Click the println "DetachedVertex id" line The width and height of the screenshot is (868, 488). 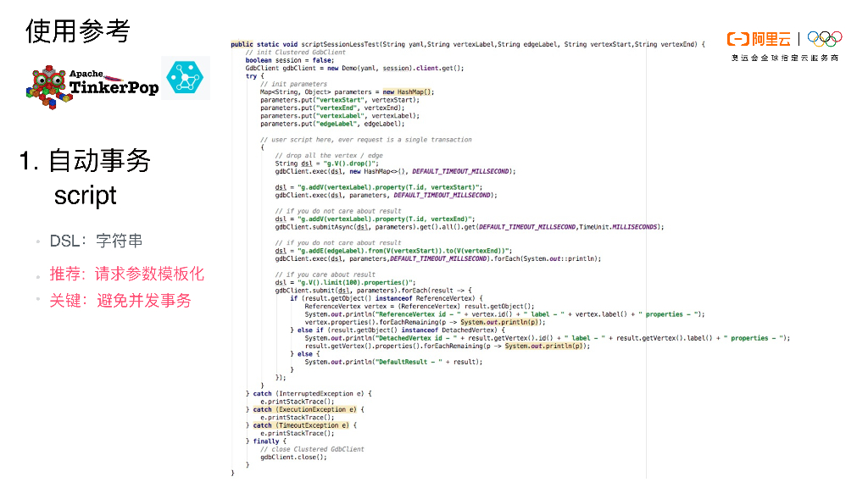click(548, 338)
